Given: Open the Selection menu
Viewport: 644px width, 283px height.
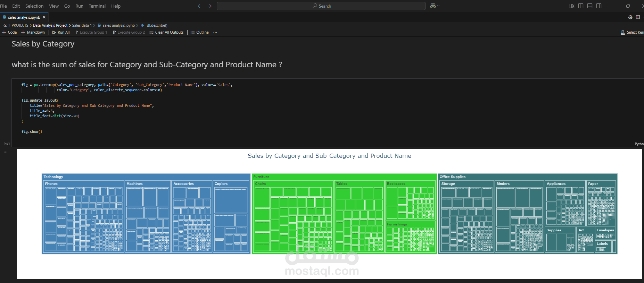Looking at the screenshot, I should [34, 6].
